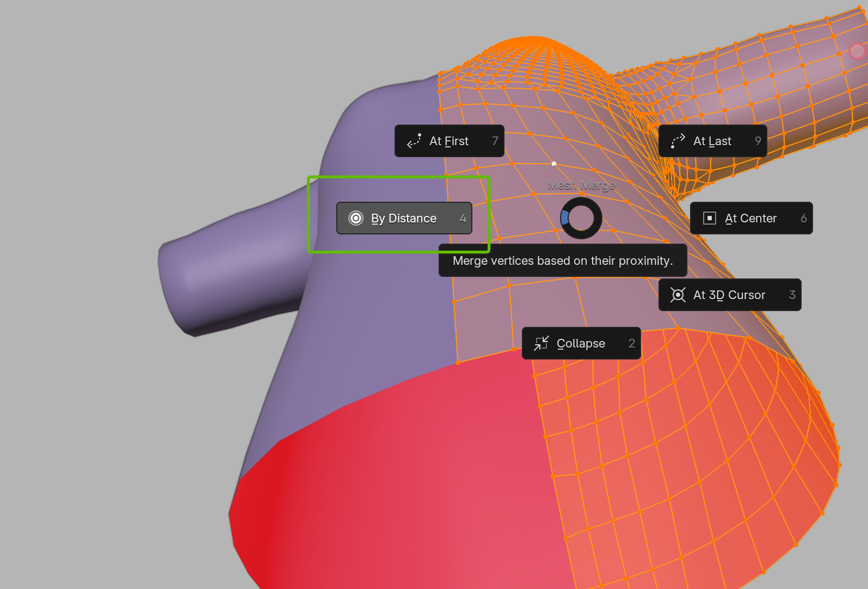Pick At Center from the merge menu
The height and width of the screenshot is (589, 868).
tap(750, 218)
